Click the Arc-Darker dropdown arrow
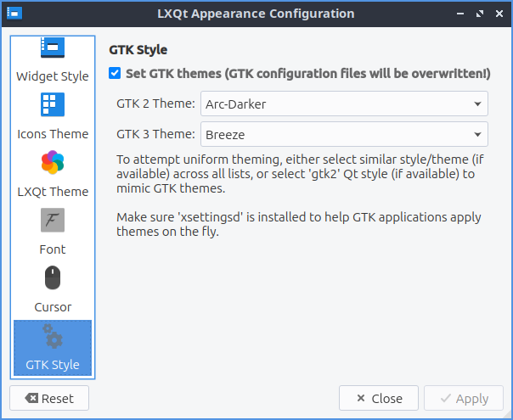 (477, 104)
